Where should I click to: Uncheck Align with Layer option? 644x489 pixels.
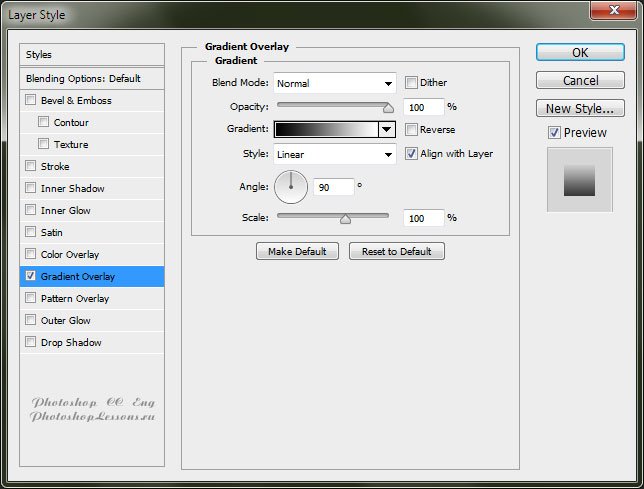[x=412, y=154]
